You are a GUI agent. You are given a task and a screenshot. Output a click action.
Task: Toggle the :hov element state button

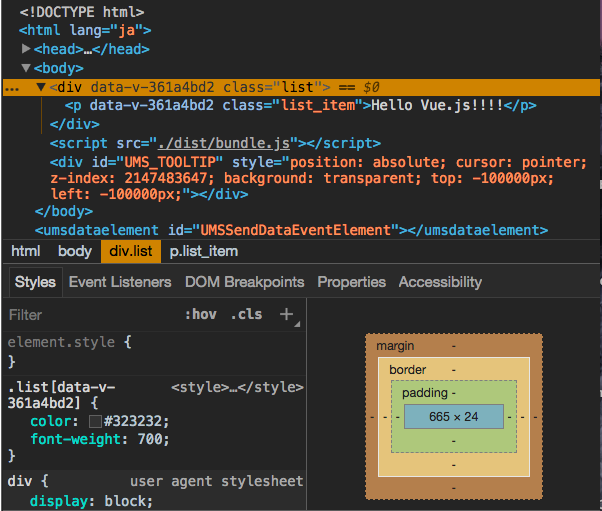(x=201, y=314)
